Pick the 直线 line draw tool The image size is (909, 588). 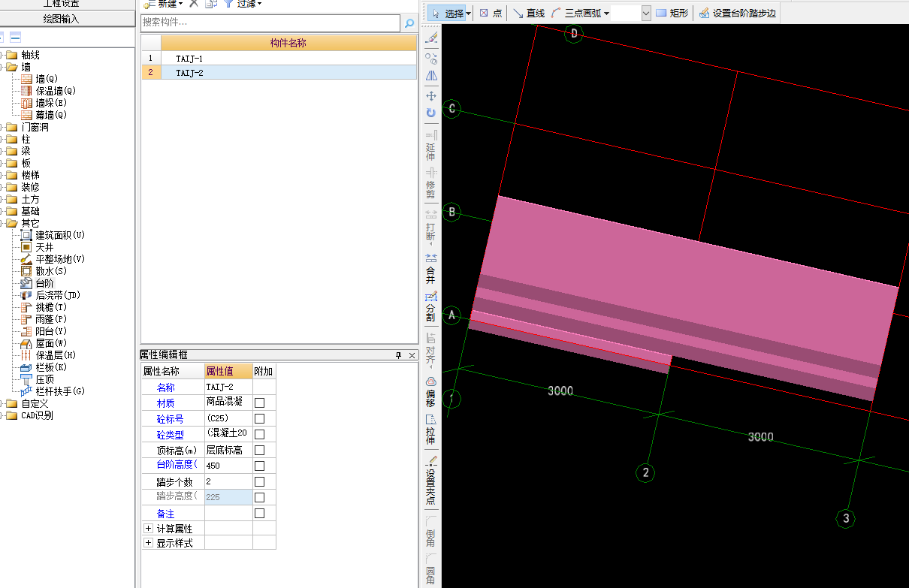528,13
